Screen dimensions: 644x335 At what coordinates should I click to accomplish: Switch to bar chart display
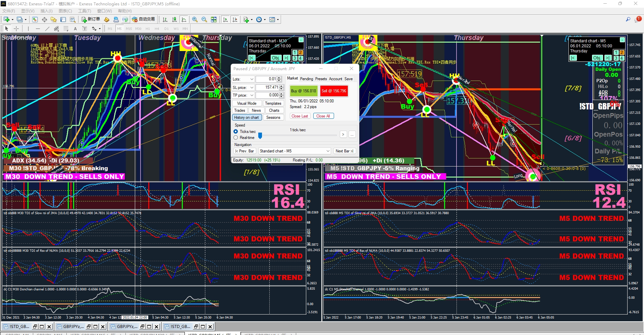[165, 19]
